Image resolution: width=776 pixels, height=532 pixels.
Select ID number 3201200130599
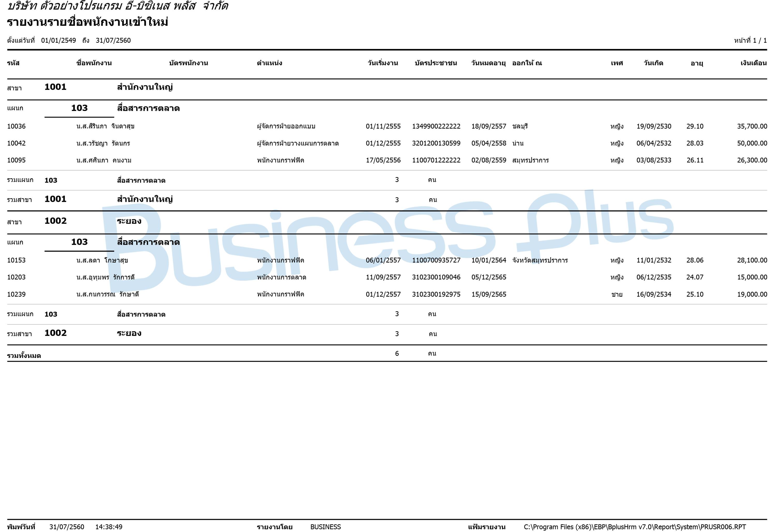click(436, 143)
